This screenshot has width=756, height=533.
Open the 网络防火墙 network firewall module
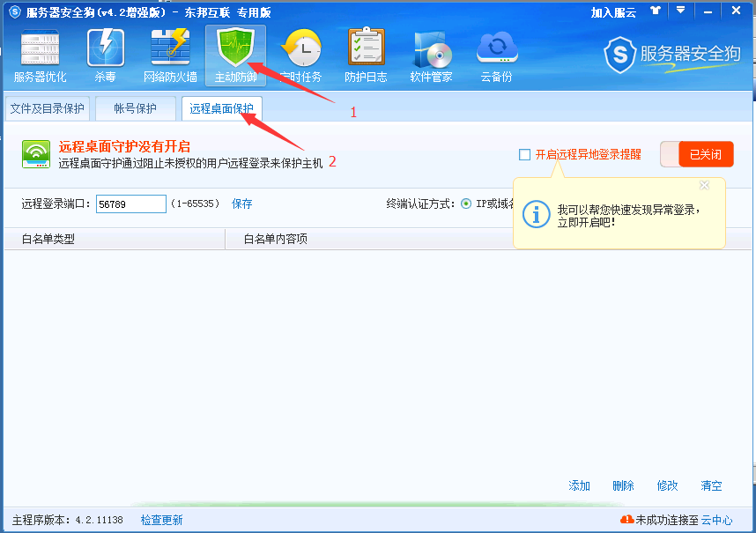(170, 56)
